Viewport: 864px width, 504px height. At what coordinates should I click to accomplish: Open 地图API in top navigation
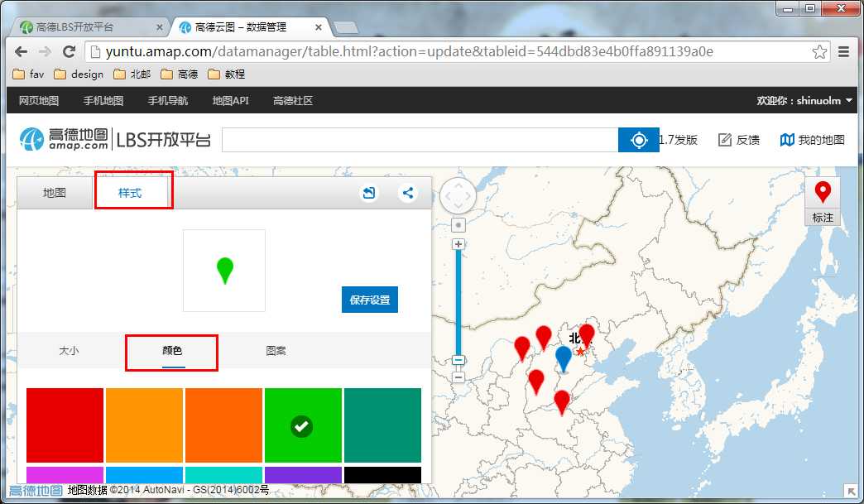[x=230, y=101]
